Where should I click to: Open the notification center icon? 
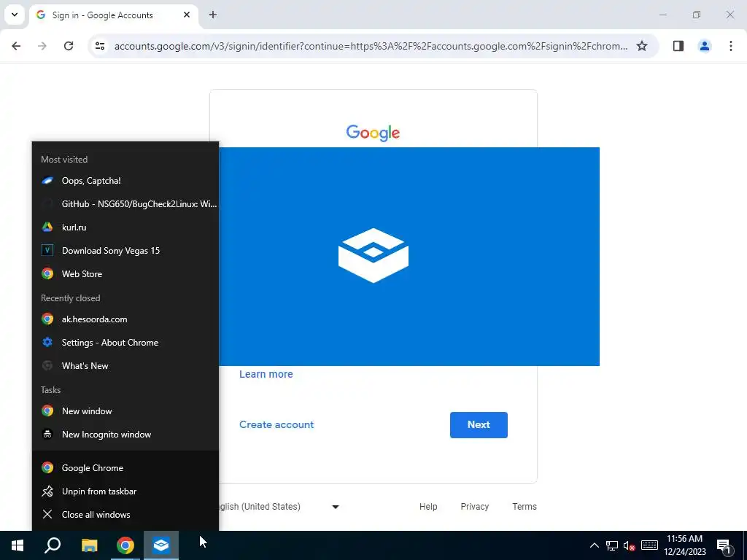(x=724, y=546)
